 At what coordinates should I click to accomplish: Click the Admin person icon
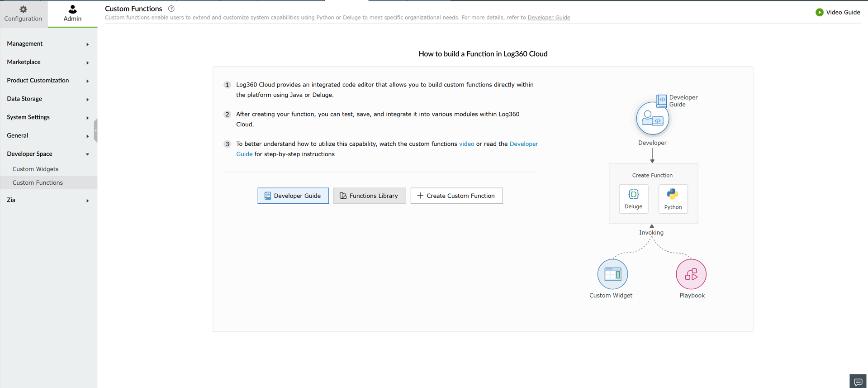tap(72, 9)
